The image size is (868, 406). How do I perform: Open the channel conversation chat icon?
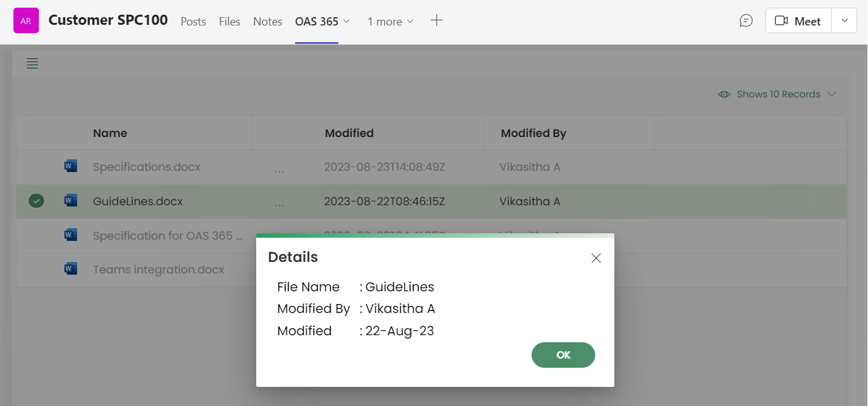coord(746,21)
